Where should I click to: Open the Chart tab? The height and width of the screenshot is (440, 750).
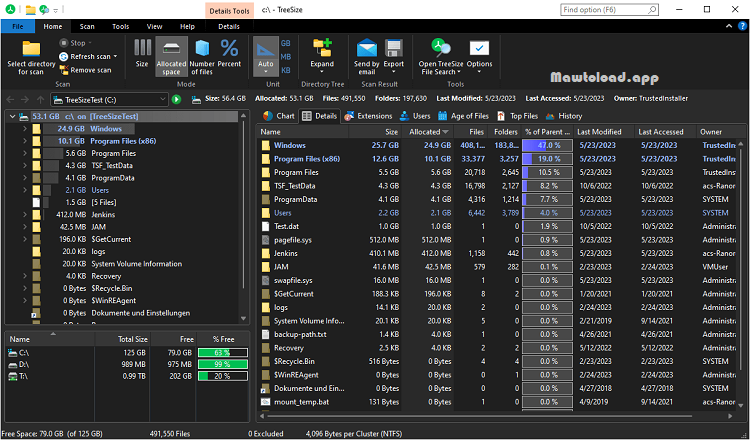pyautogui.click(x=279, y=116)
